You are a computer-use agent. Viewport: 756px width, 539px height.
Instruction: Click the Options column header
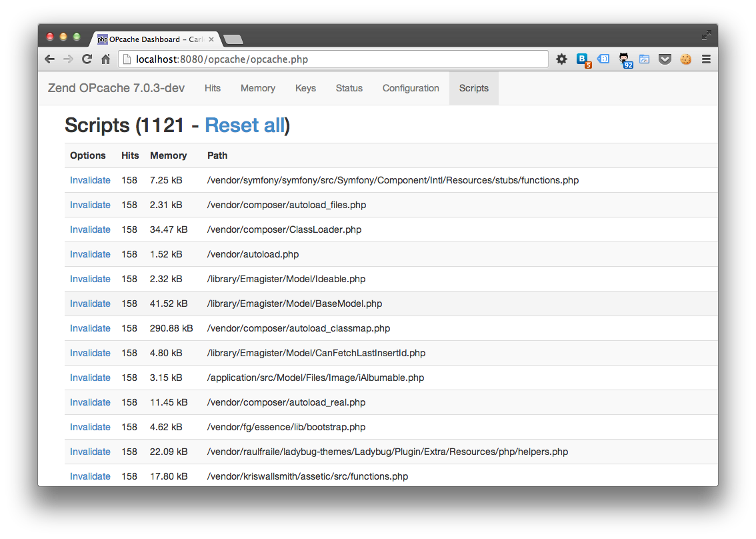tap(88, 155)
